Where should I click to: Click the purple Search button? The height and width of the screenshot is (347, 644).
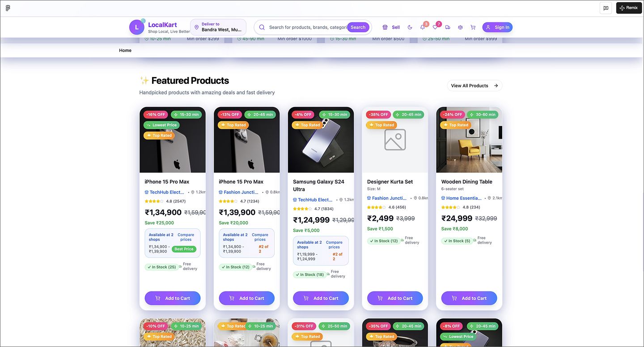click(x=358, y=27)
